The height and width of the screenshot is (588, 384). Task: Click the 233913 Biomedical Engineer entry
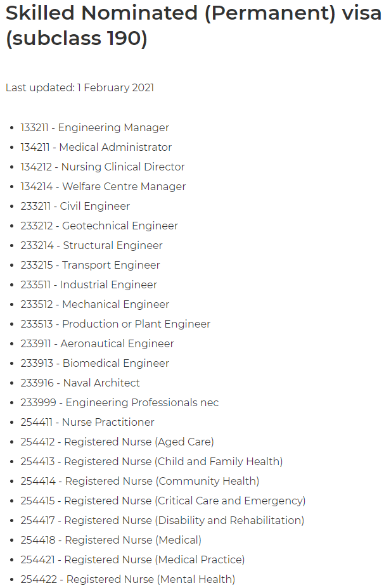pyautogui.click(x=95, y=363)
